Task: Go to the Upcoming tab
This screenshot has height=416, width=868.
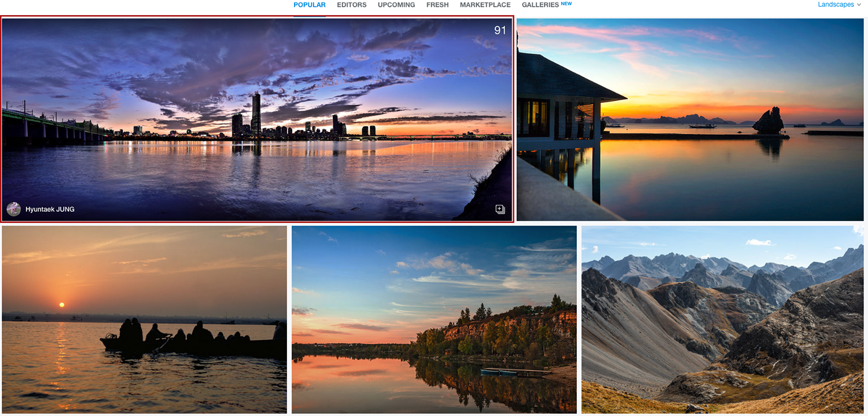Action: (396, 5)
